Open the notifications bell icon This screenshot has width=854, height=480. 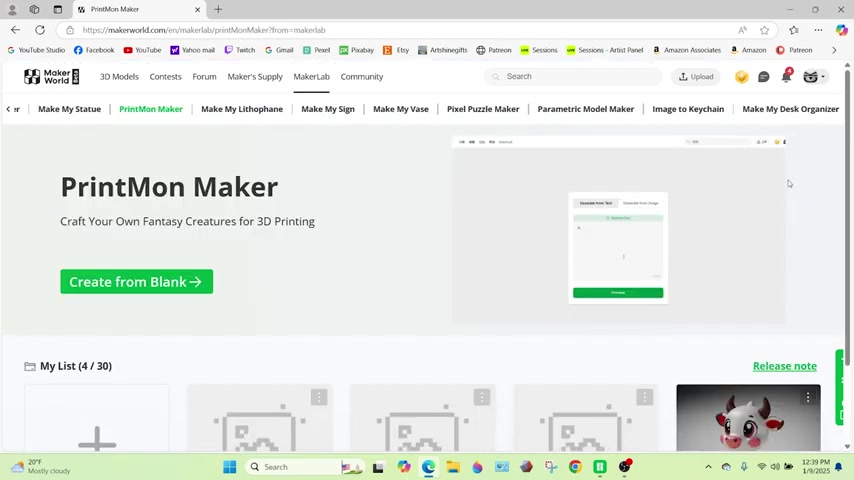coord(786,77)
